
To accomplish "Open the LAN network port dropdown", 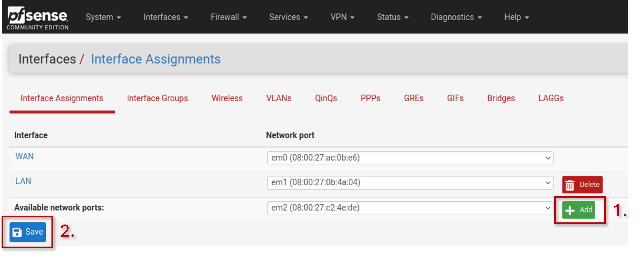I will (x=410, y=183).
